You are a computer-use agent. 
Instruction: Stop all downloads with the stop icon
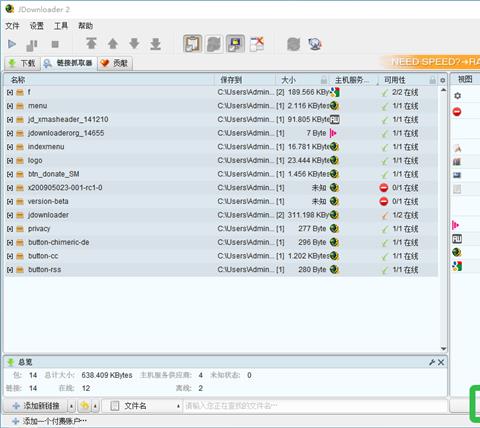point(55,44)
